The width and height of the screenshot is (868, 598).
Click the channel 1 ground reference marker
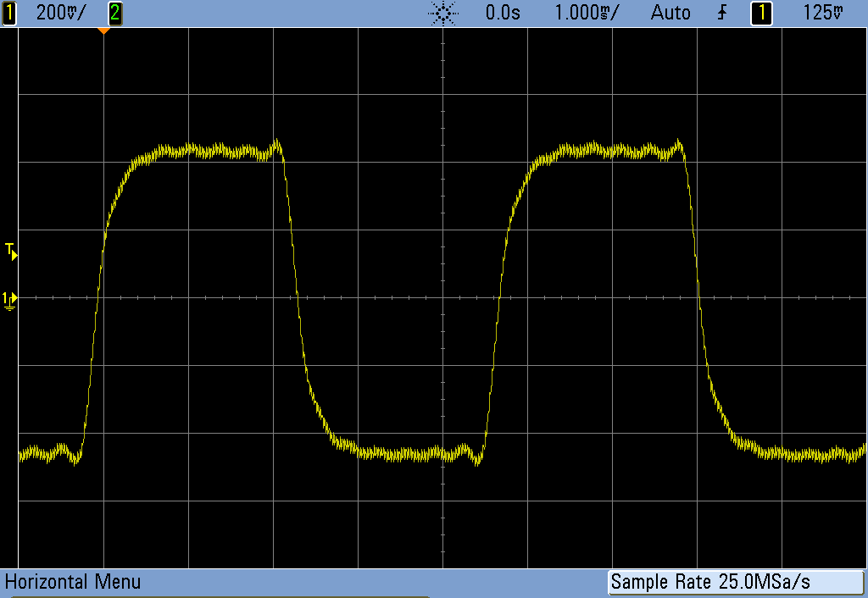pos(9,299)
